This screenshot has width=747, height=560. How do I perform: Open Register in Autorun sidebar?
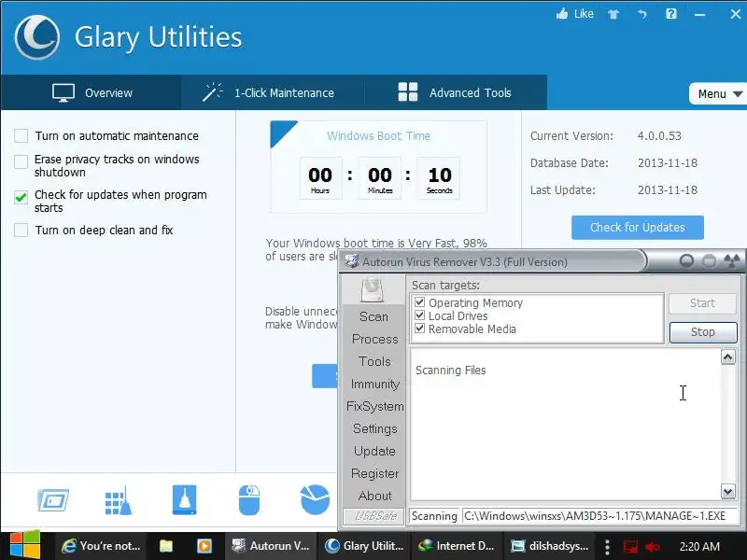tap(375, 473)
